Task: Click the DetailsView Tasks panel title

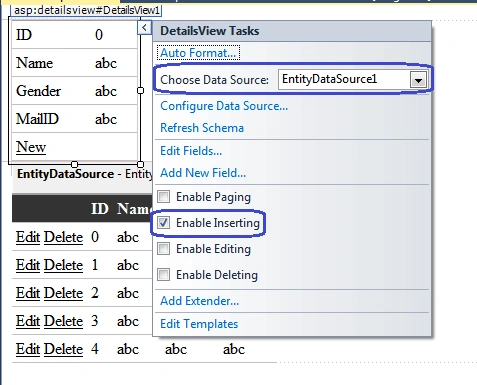Action: point(210,31)
